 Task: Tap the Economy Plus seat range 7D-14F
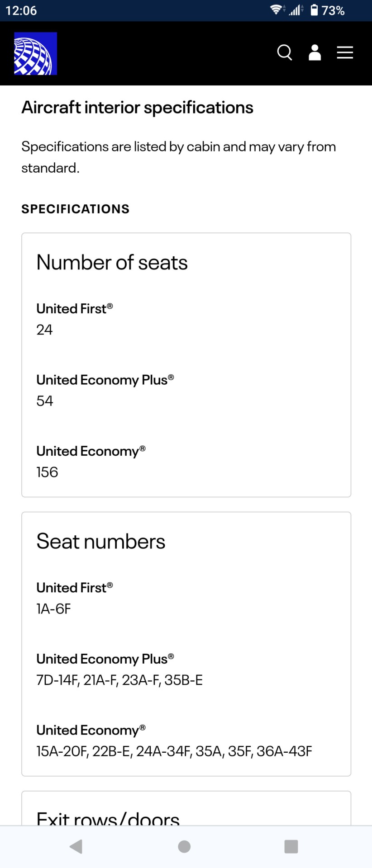point(58,680)
